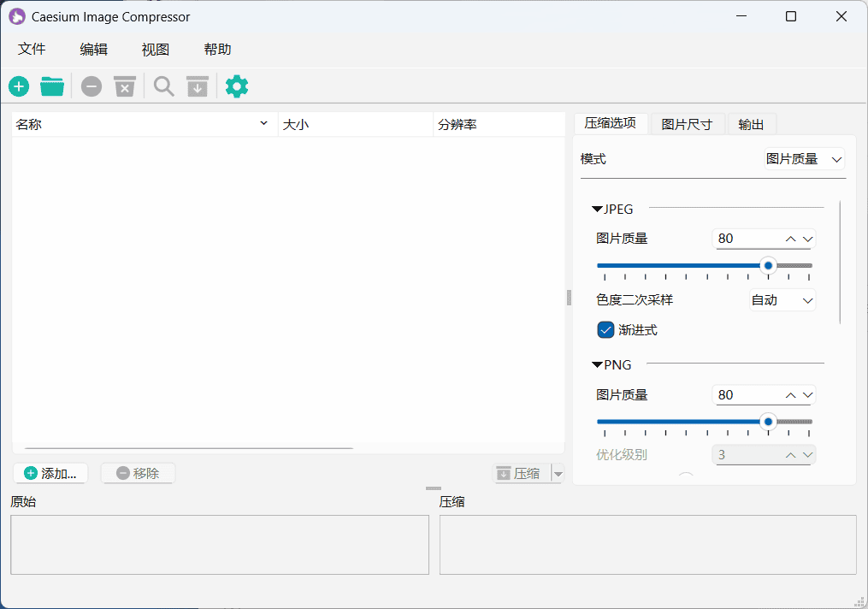The image size is (868, 609).
Task: Open the 视图 menu
Action: [x=156, y=50]
